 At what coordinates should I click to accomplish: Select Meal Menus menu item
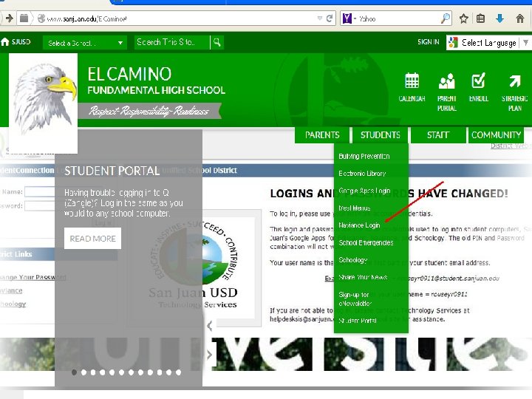[x=354, y=208]
